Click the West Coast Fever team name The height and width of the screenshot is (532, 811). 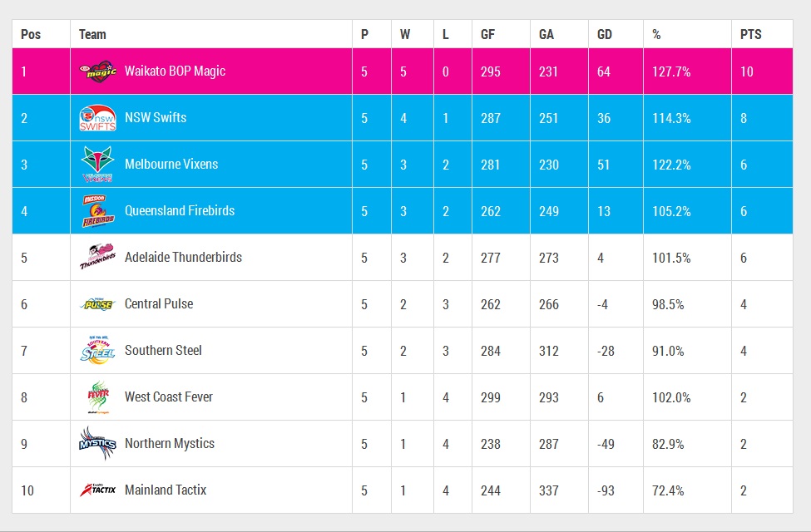[169, 397]
